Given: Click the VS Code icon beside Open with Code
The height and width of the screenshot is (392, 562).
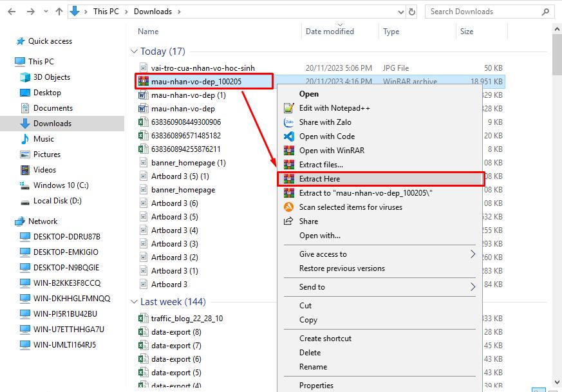Looking at the screenshot, I should click(289, 136).
